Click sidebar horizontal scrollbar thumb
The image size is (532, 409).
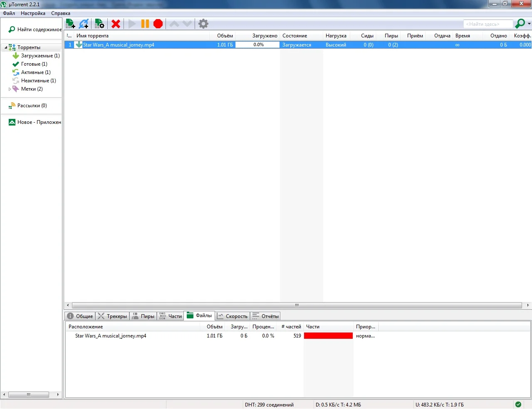coord(28,394)
